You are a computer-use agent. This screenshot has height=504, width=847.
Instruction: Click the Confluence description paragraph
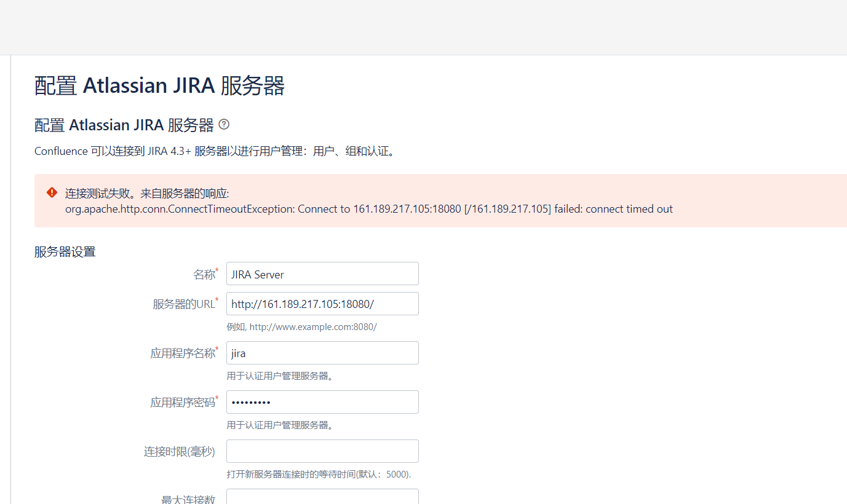click(x=215, y=151)
